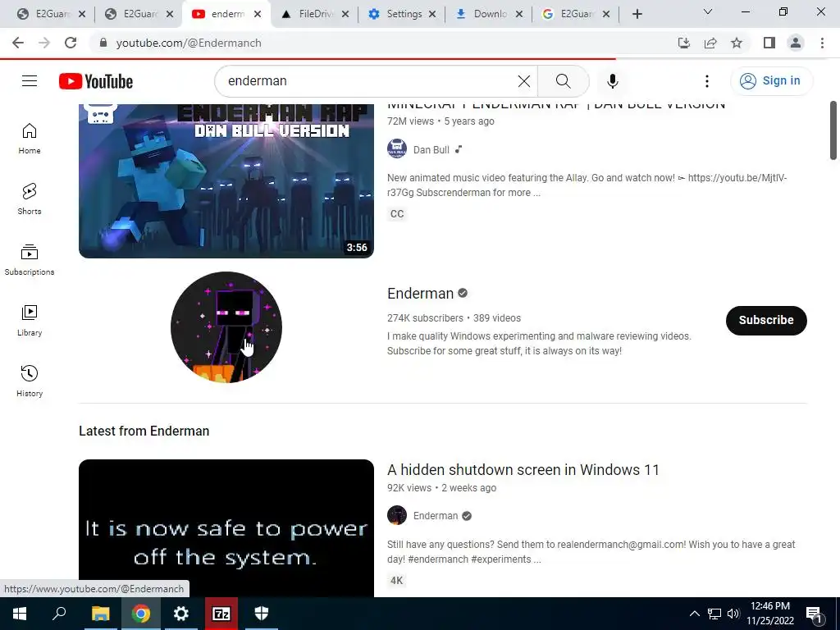Open 'A hidden shutdown screen in Windows 11' title
The height and width of the screenshot is (630, 840).
click(523, 470)
